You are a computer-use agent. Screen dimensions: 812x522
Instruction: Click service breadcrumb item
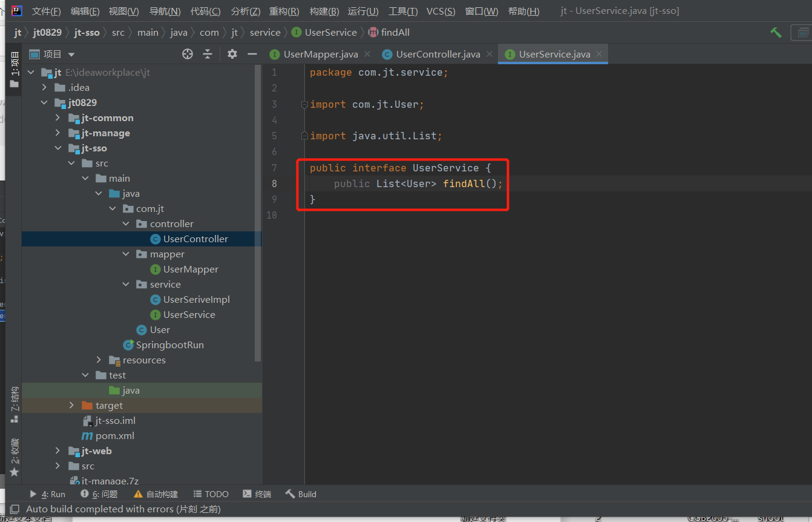265,33
